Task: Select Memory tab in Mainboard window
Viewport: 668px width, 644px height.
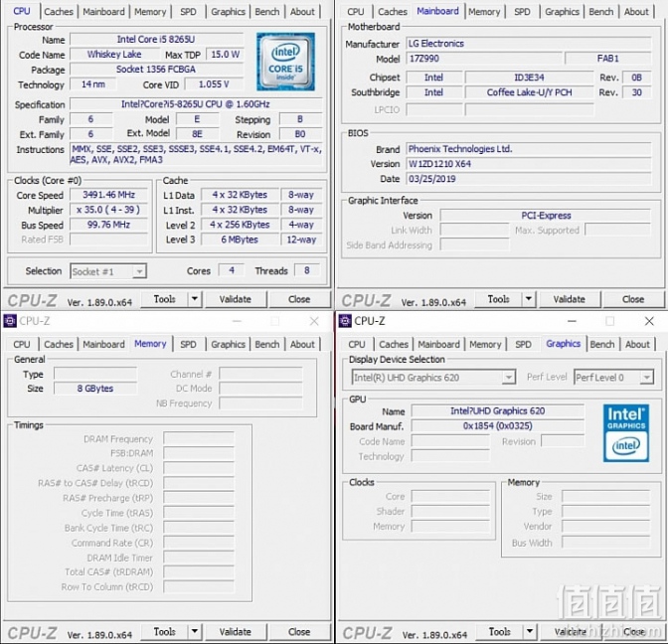Action: (x=484, y=12)
